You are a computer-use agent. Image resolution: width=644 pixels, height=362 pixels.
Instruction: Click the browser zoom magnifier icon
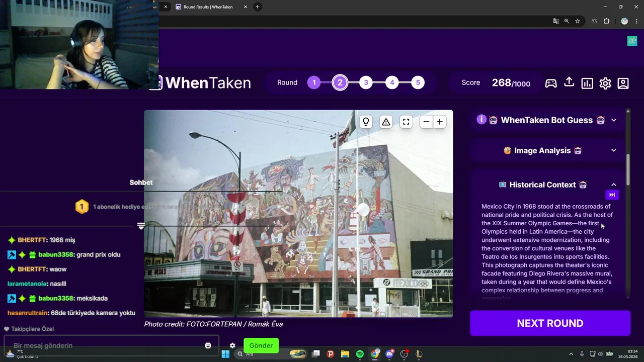567,21
